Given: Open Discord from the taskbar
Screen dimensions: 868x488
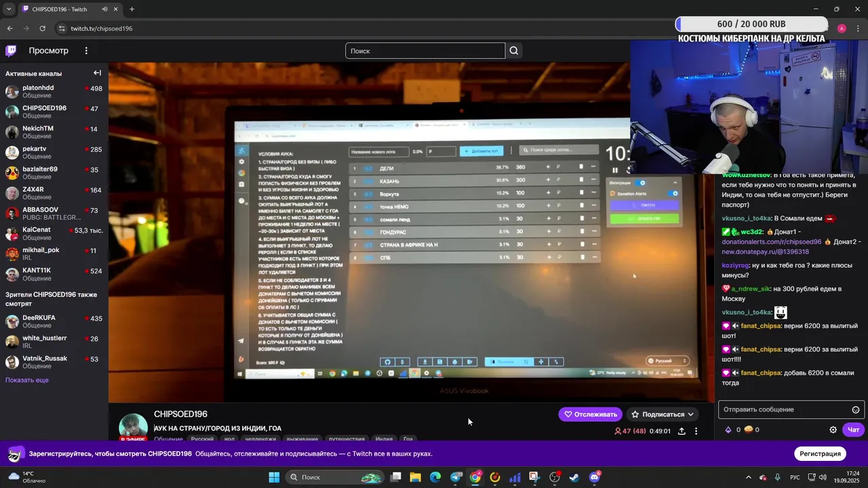Looking at the screenshot, I should point(595,477).
